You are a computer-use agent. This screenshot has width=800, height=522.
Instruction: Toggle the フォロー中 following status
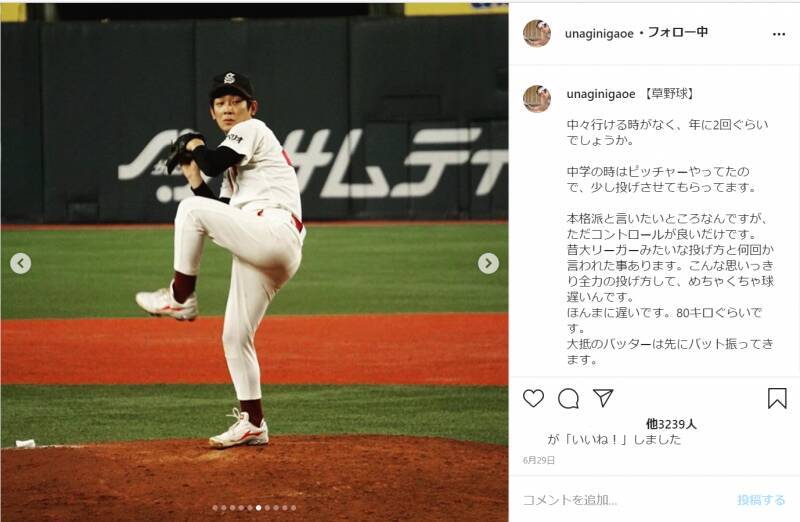point(678,32)
